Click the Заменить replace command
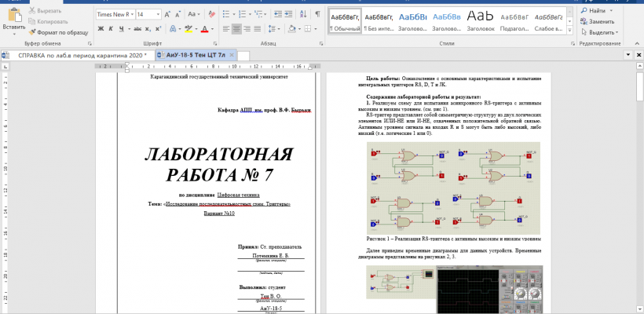The width and height of the screenshot is (644, 314). coord(598,22)
